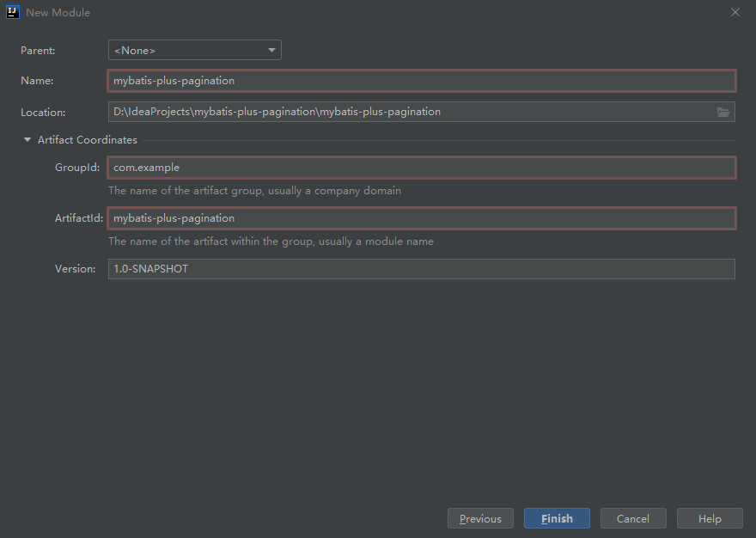Click the 'Version:' label
756x538 pixels.
[76, 269]
